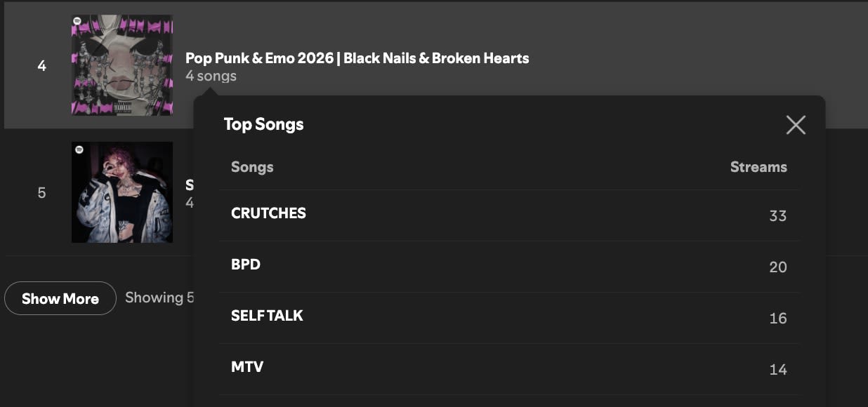Screen dimensions: 868x407
Task: Click the Songs column header
Action: click(x=252, y=167)
